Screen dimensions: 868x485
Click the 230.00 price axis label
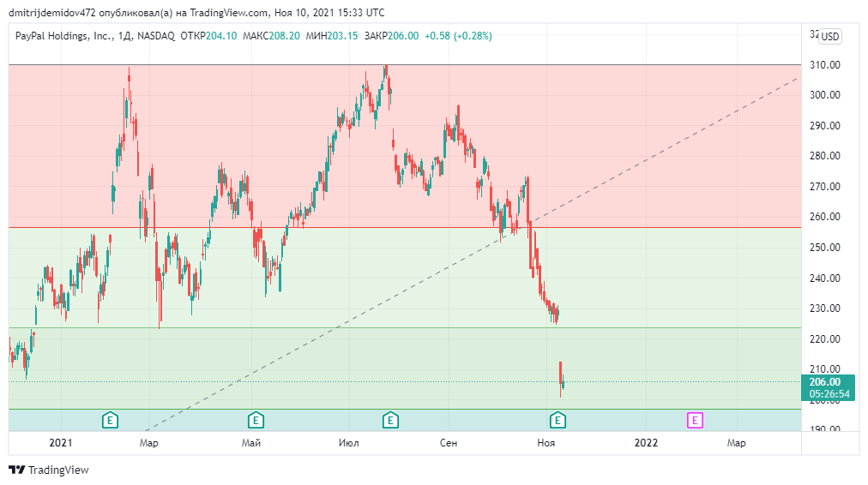[825, 308]
